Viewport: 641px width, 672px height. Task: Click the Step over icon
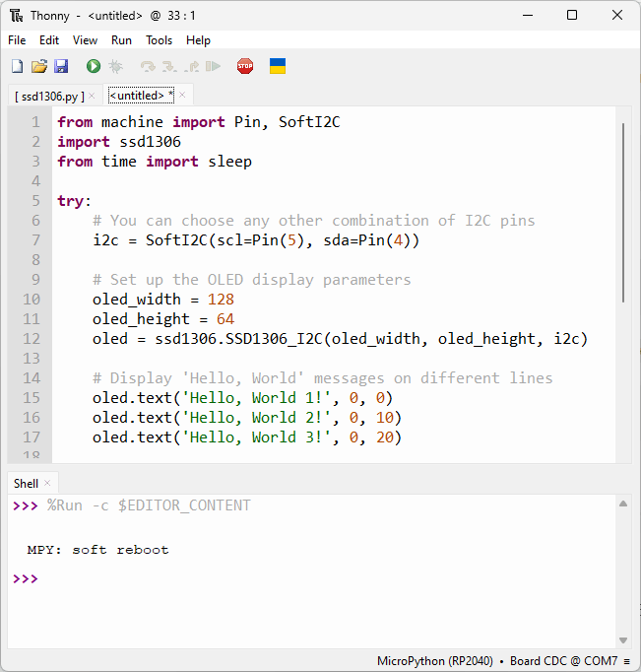[x=148, y=66]
